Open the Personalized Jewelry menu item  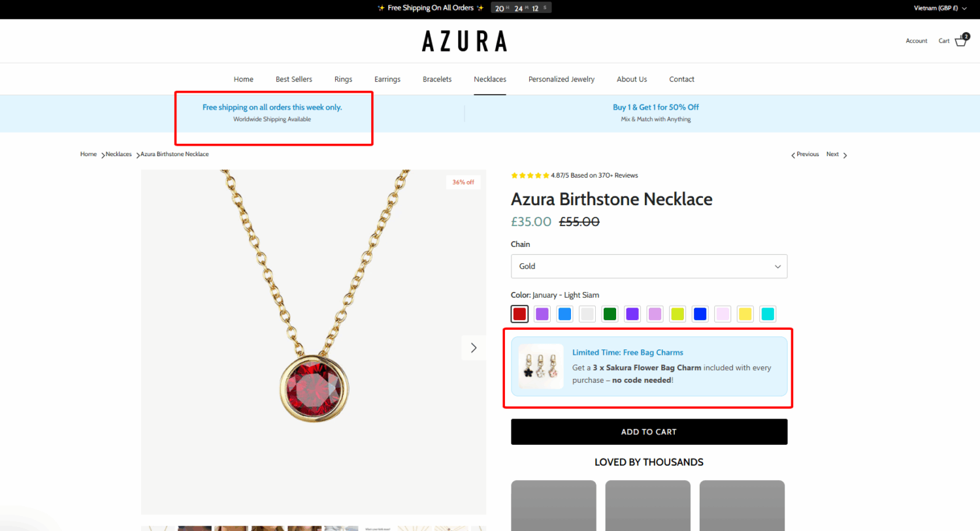pos(561,80)
